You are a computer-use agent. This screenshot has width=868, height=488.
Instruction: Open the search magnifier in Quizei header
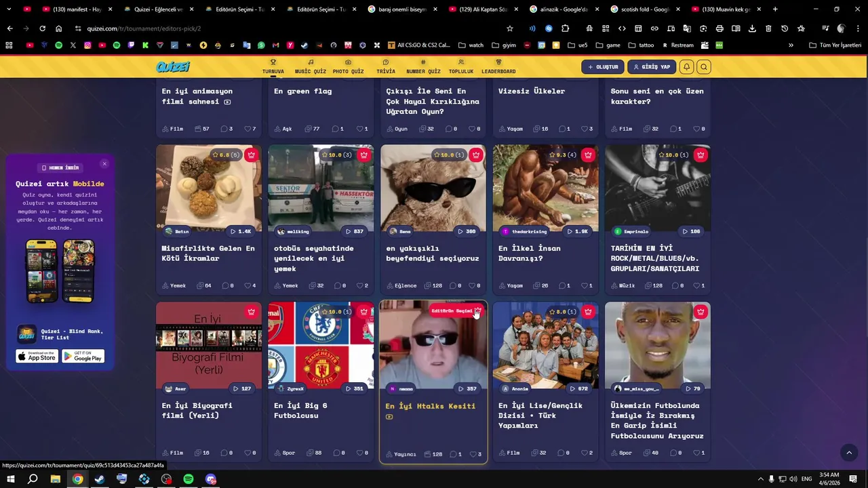tap(704, 67)
